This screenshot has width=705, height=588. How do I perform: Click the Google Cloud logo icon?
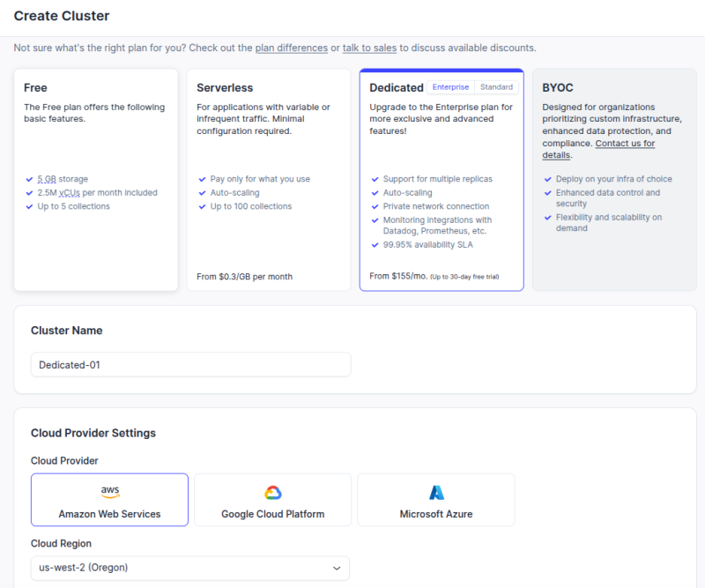tap(272, 493)
